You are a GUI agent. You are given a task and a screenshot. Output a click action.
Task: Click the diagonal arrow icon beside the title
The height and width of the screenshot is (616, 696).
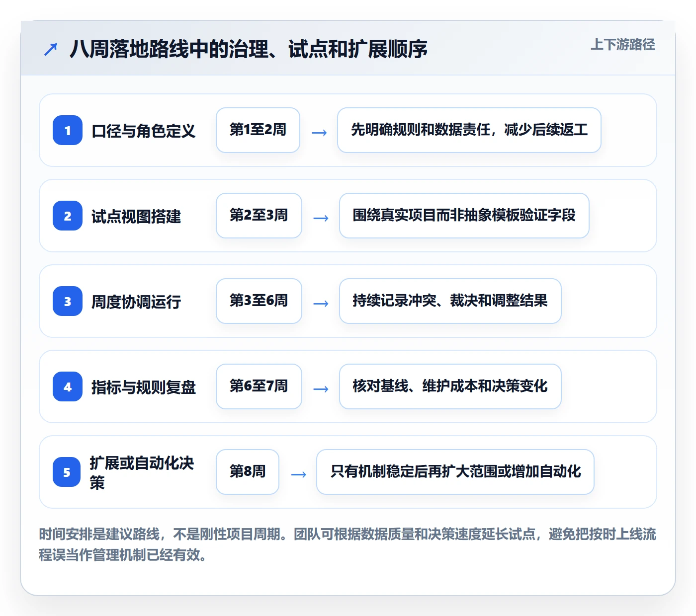coord(51,49)
